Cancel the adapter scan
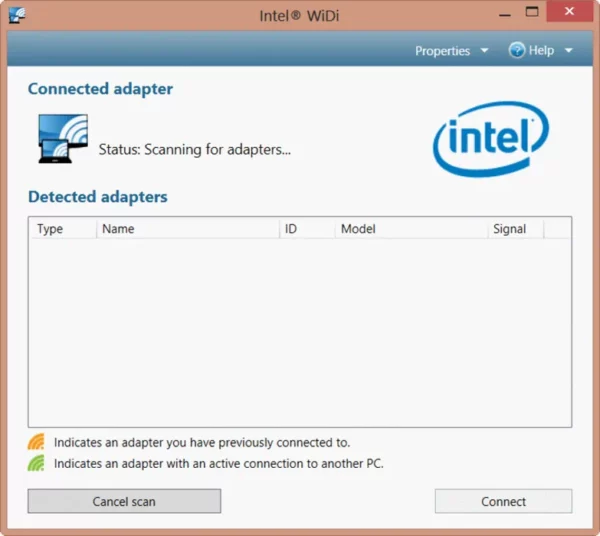600x536 pixels. (x=124, y=501)
